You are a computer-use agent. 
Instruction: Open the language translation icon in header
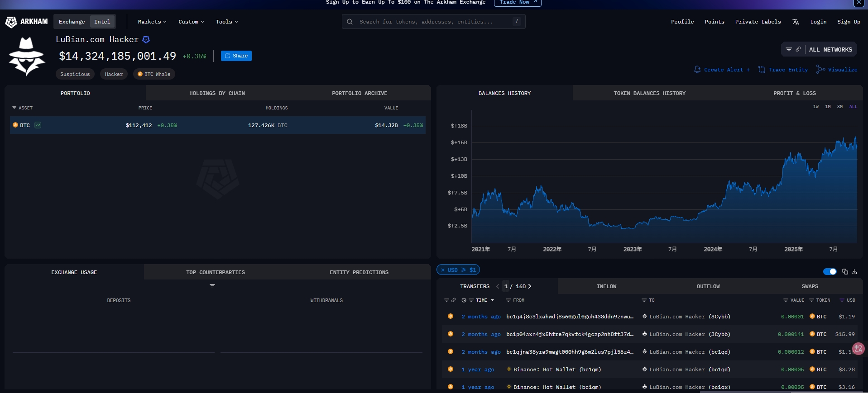(x=796, y=22)
